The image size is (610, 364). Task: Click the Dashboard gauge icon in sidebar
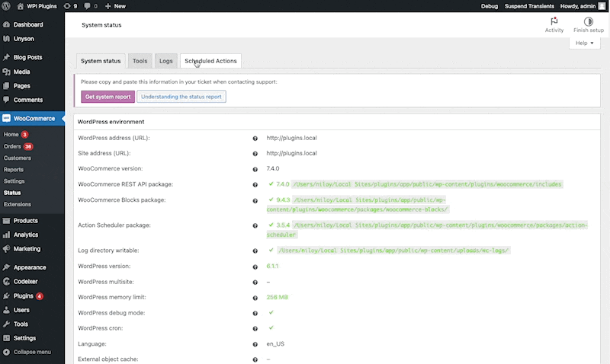coord(6,24)
